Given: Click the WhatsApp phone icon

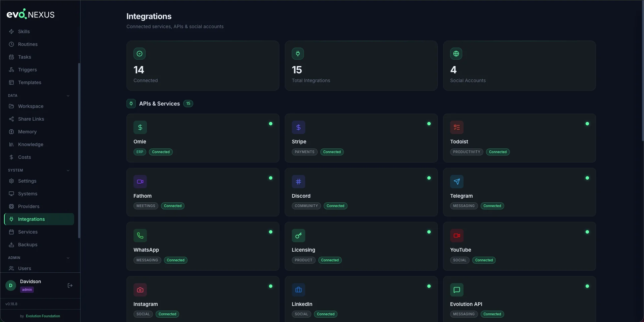Looking at the screenshot, I should click(x=140, y=236).
